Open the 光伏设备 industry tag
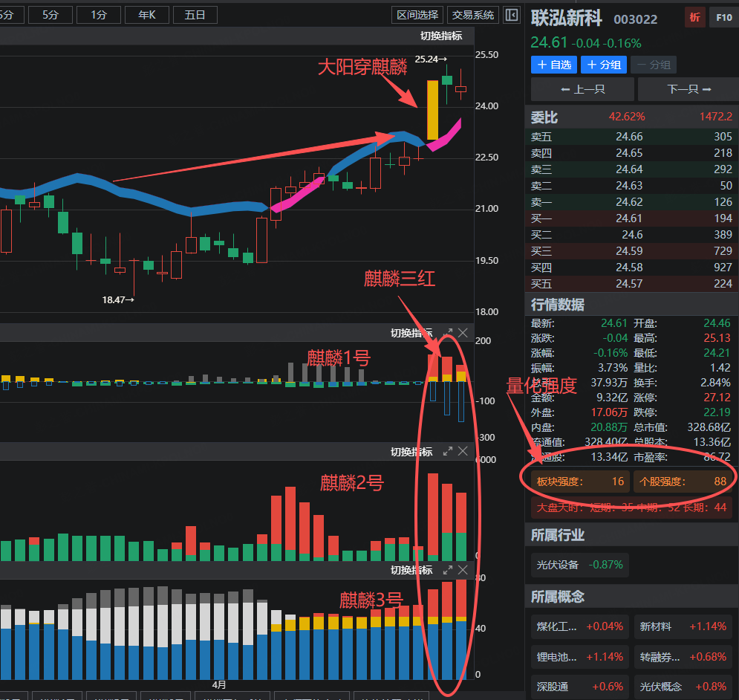The width and height of the screenshot is (739, 700). pyautogui.click(x=580, y=565)
